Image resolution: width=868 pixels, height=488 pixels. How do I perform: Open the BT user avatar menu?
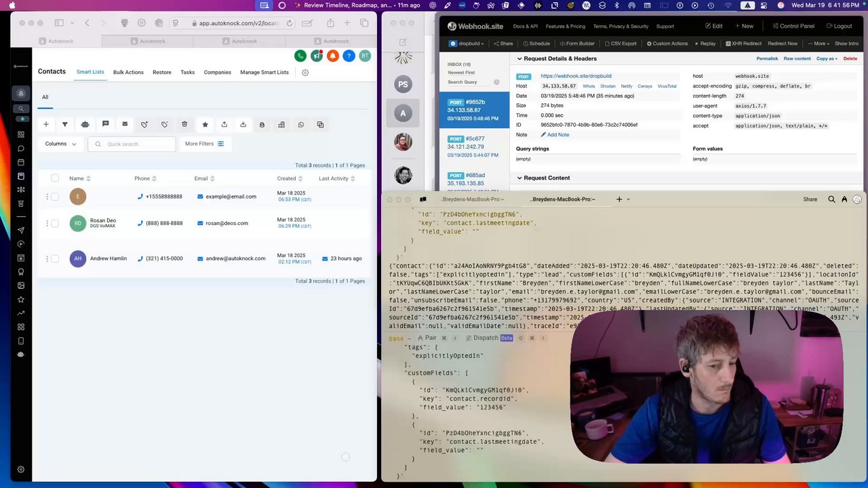coord(365,56)
